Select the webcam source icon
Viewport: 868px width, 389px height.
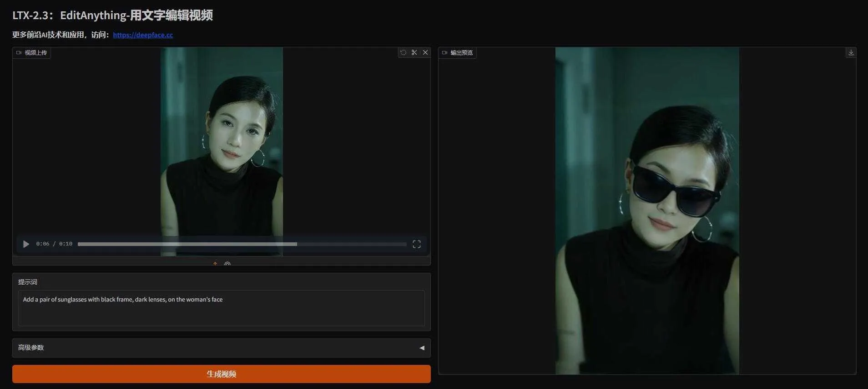pyautogui.click(x=227, y=264)
